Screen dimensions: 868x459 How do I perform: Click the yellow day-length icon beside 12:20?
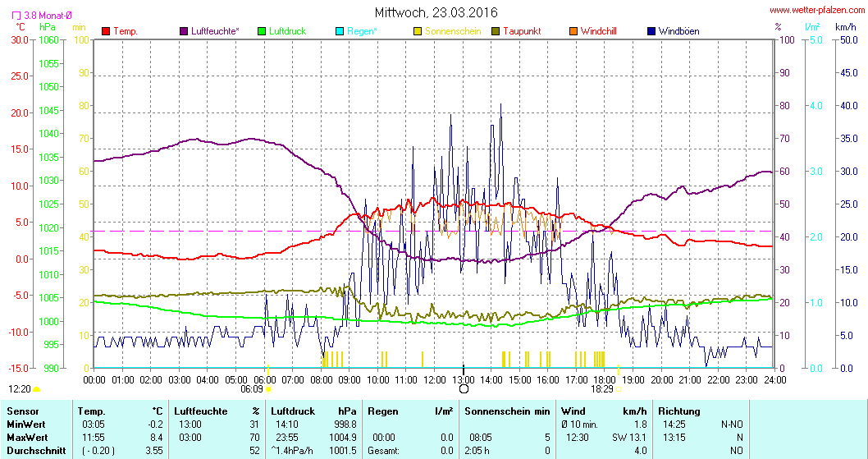37,389
